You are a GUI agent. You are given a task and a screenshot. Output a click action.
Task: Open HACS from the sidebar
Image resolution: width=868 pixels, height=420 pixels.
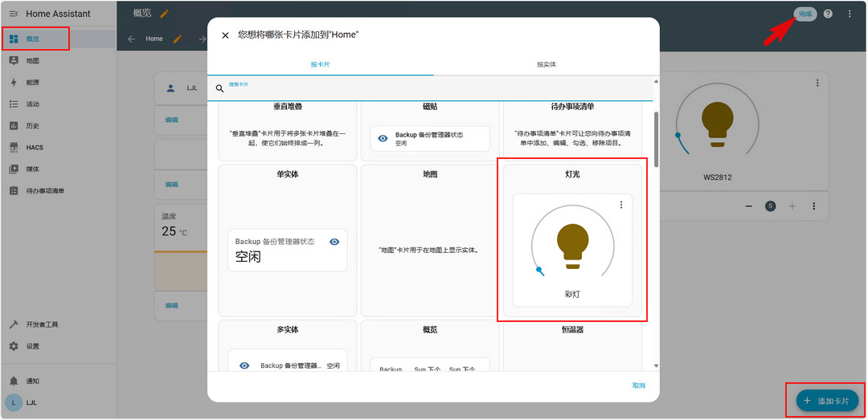click(34, 147)
